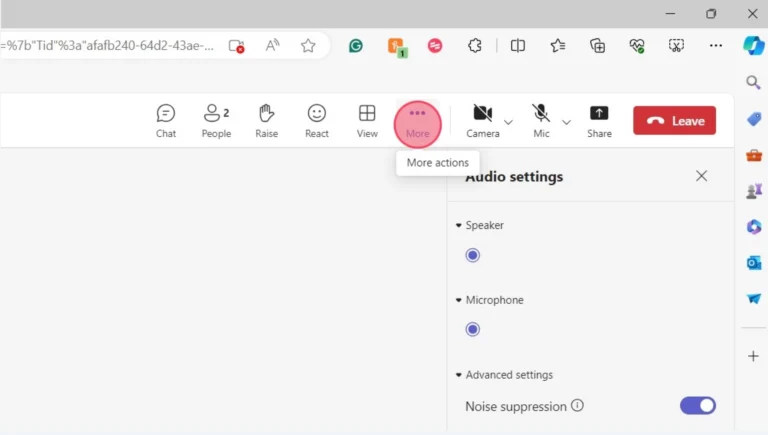This screenshot has width=768, height=435.
Task: Open the orange extension with badge 1
Action: click(x=397, y=48)
